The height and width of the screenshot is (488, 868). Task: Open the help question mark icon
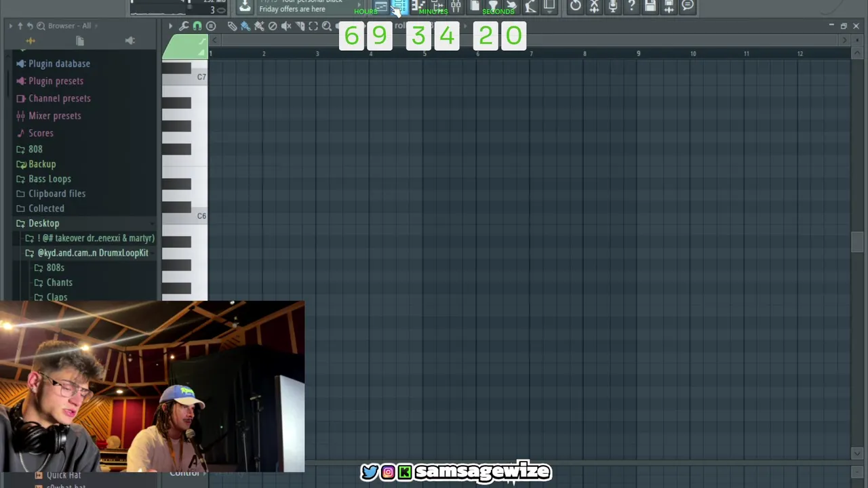click(x=631, y=6)
